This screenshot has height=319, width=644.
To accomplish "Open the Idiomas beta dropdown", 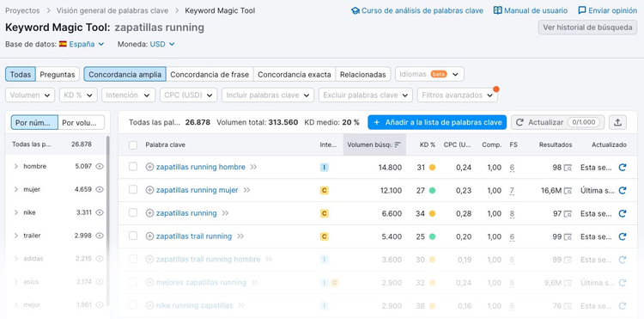I will pos(429,75).
